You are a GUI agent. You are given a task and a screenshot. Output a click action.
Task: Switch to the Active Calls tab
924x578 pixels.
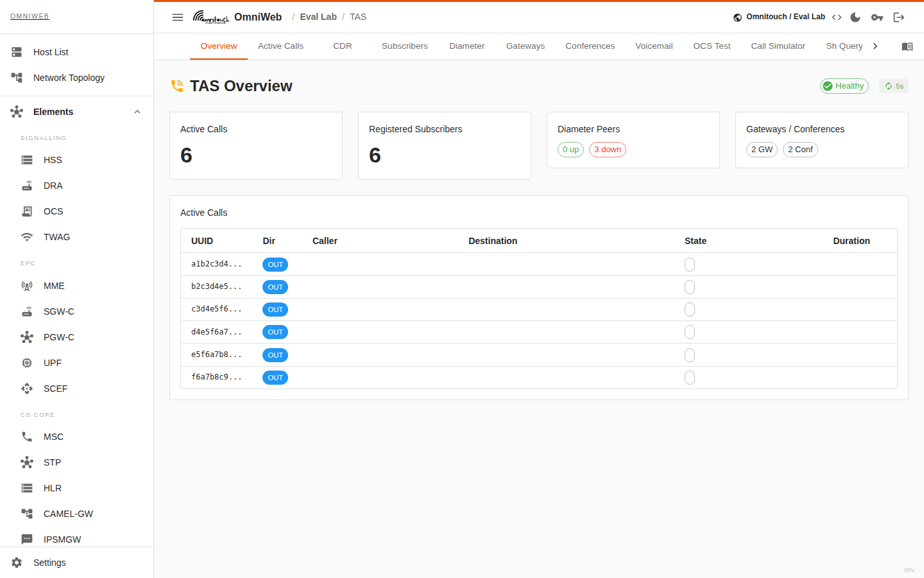pyautogui.click(x=280, y=46)
